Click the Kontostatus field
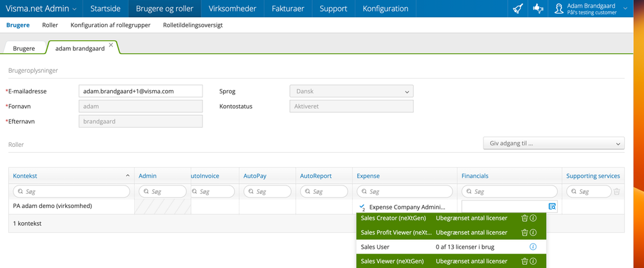The width and height of the screenshot is (644, 268). pyautogui.click(x=351, y=106)
